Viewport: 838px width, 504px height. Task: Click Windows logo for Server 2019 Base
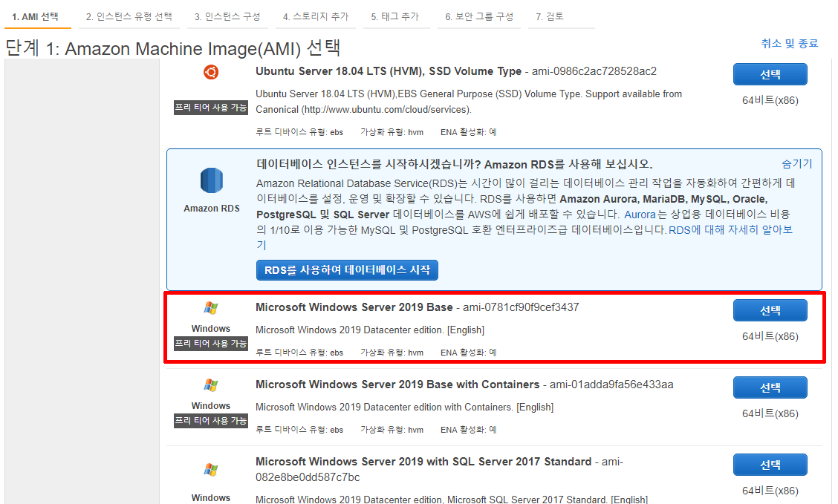[x=210, y=308]
